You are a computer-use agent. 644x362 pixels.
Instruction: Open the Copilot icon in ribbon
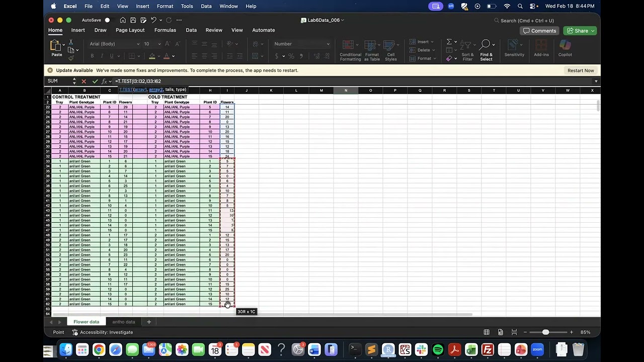click(565, 48)
